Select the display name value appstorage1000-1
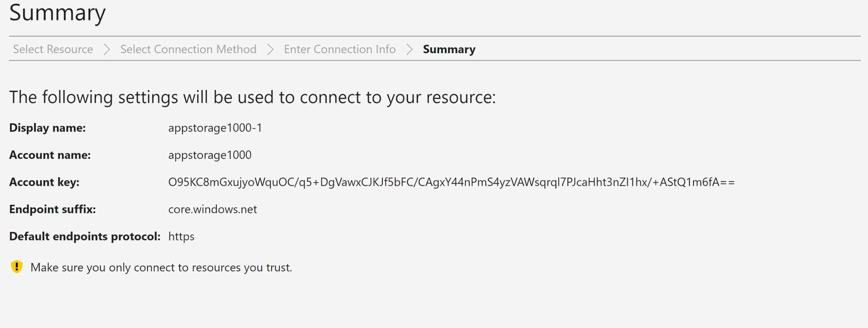 point(215,128)
